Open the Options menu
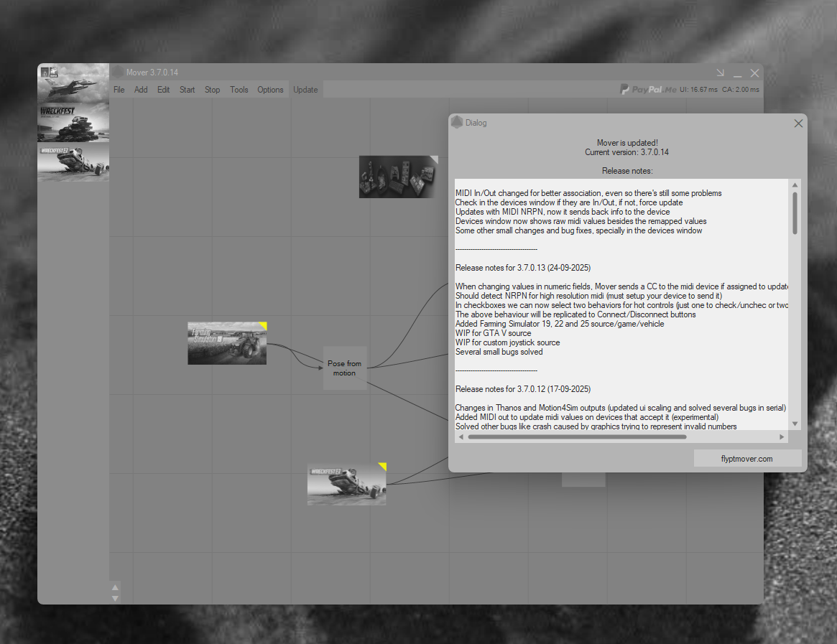Viewport: 837px width, 644px height. [x=270, y=90]
